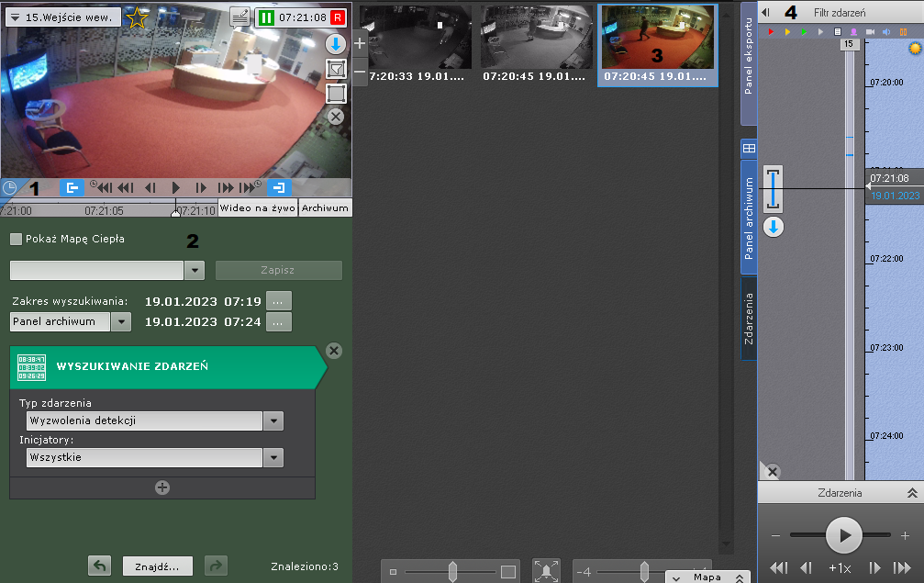Toggle the orange pause-bars event filter
Screen dimensions: 924x583
903,32
